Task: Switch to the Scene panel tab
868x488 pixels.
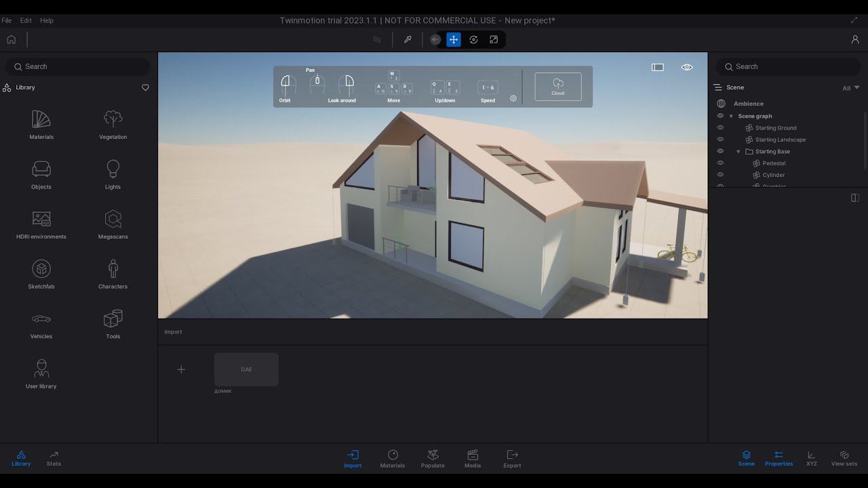Action: tap(746, 458)
